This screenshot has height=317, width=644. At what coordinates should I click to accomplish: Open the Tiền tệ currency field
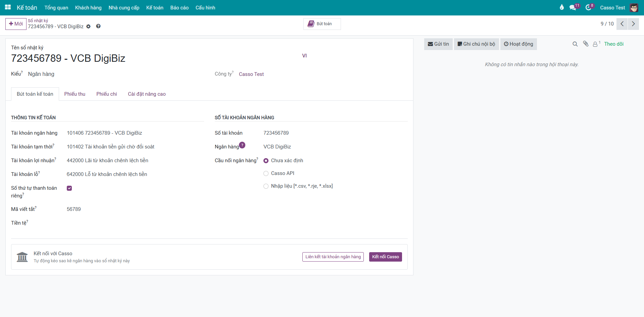tap(135, 223)
